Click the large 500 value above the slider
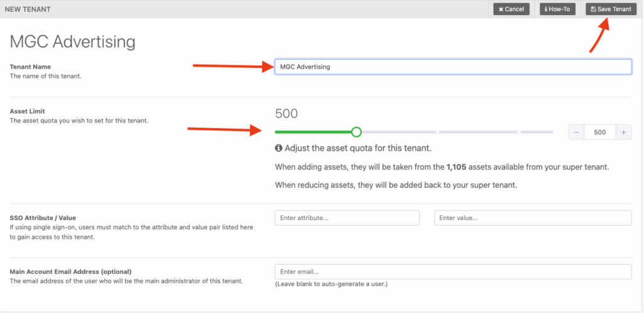 (287, 114)
